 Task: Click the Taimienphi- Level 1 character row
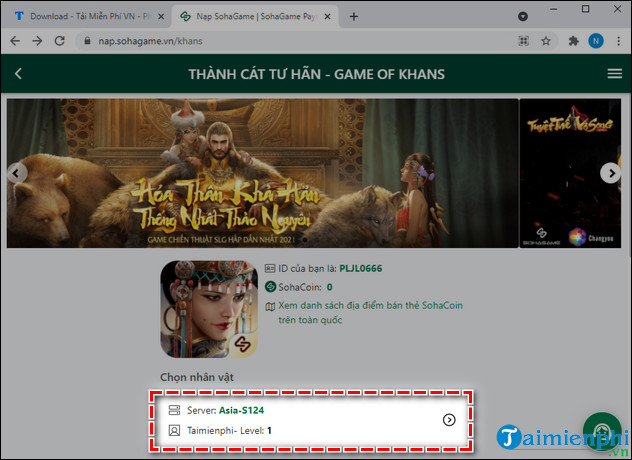click(229, 431)
